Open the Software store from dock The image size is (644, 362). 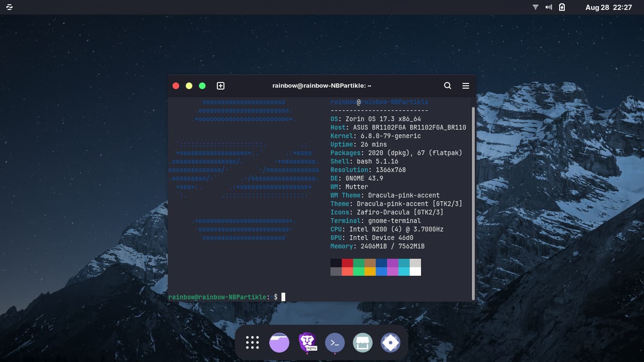click(363, 343)
